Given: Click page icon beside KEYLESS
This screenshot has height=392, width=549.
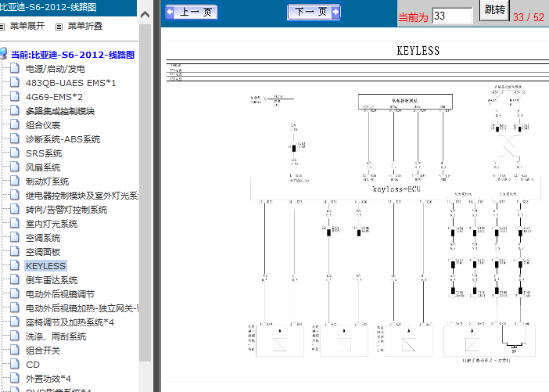Looking at the screenshot, I should pyautogui.click(x=15, y=265).
